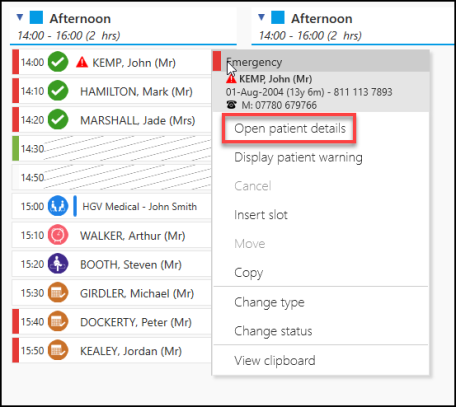Click green arrived checkmark for KEMP, John
456x407 pixels.
coord(58,62)
